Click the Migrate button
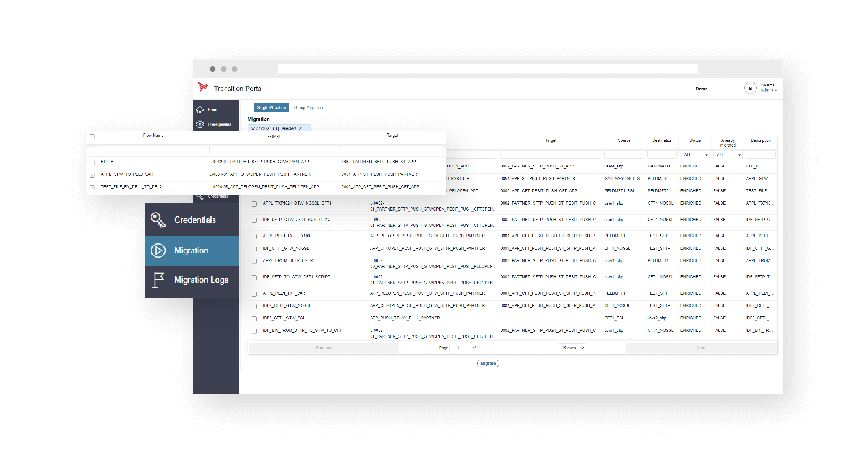This screenshot has height=454, width=868. click(488, 364)
